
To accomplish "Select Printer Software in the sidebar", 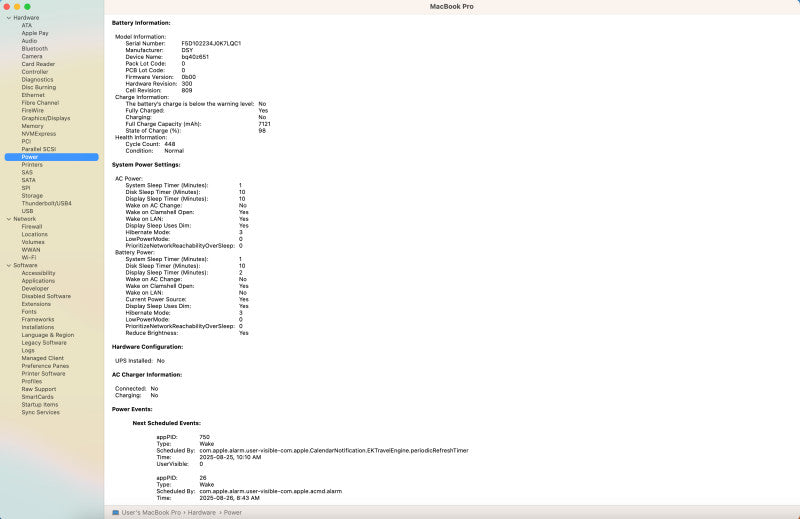I will 43,374.
